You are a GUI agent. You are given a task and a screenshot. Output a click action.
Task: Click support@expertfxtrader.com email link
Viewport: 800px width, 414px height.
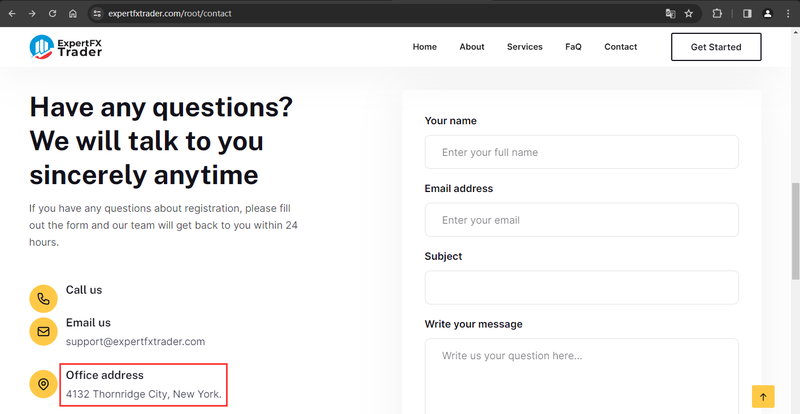pyautogui.click(x=135, y=342)
